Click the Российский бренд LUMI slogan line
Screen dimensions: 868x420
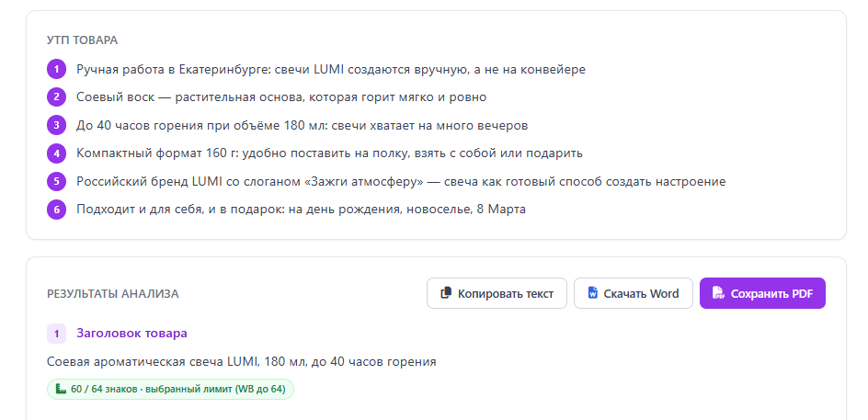pyautogui.click(x=401, y=181)
